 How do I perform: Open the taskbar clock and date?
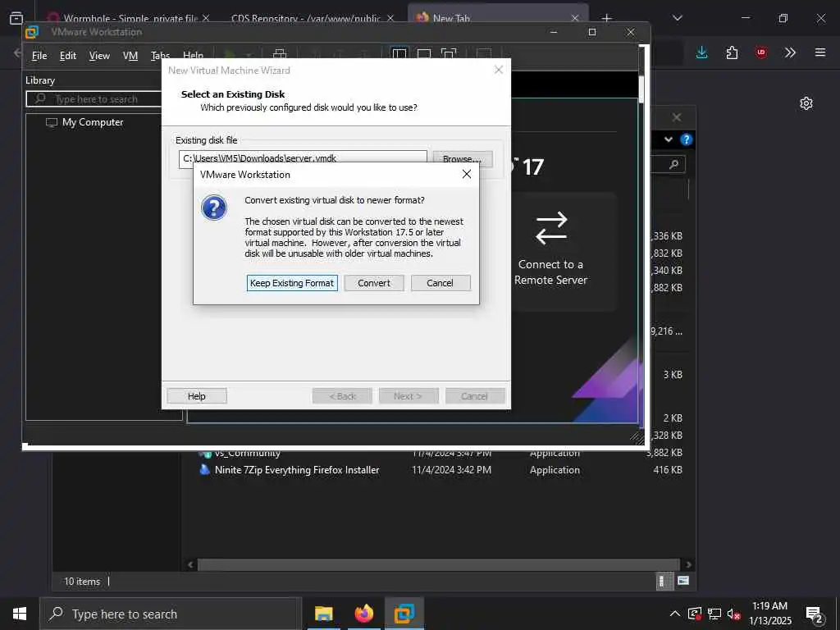769,614
